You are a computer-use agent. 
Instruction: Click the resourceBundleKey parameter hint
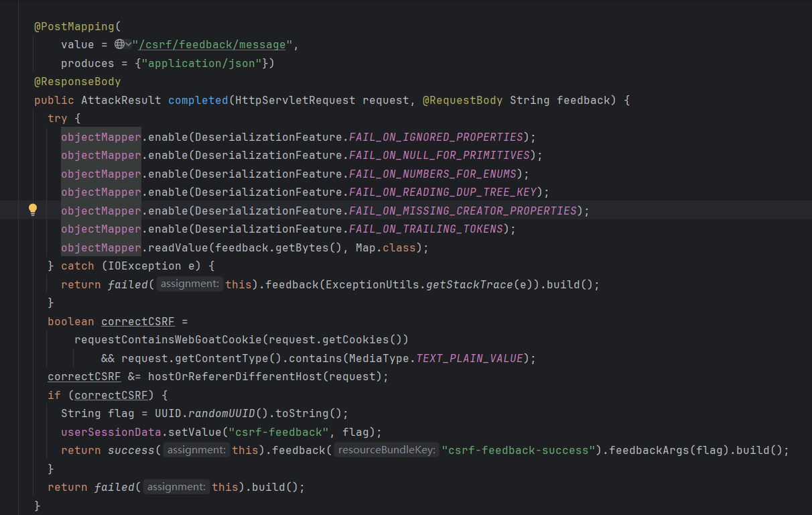(x=387, y=450)
